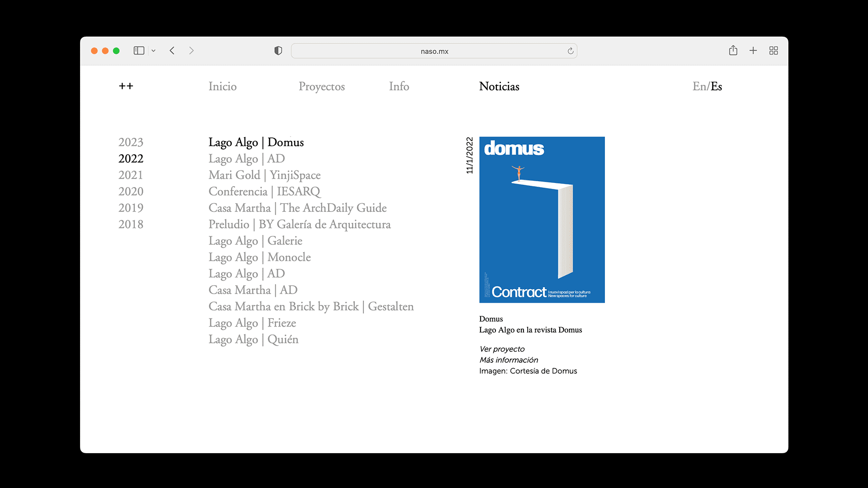Click the Más información link

509,360
